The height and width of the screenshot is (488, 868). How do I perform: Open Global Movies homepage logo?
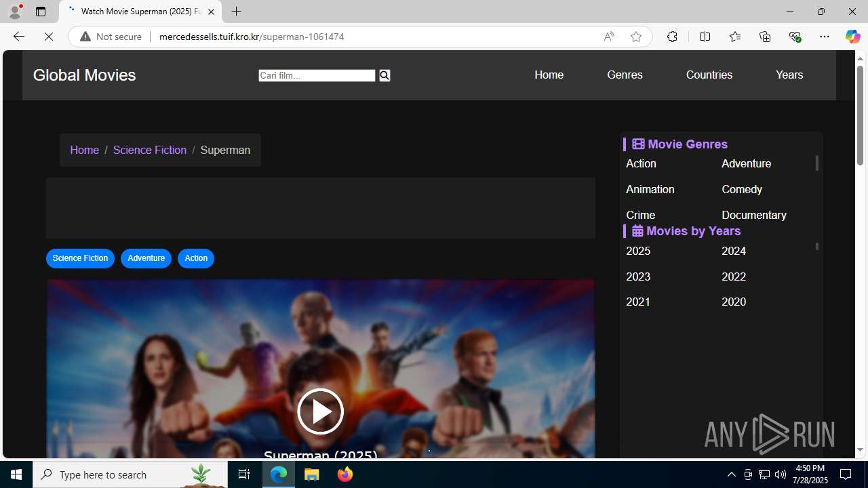tap(84, 75)
